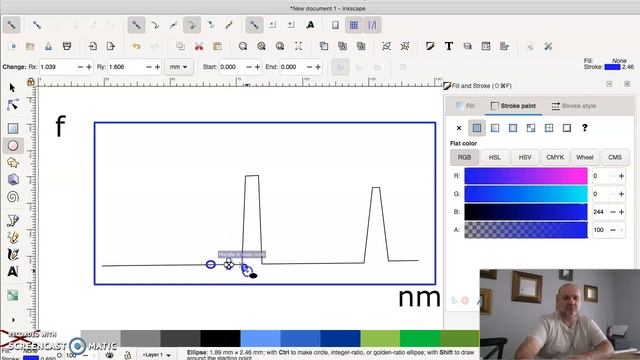Image resolution: width=640 pixels, height=360 pixels.
Task: Toggle the ruler guide lock icon
Action: pos(31,82)
